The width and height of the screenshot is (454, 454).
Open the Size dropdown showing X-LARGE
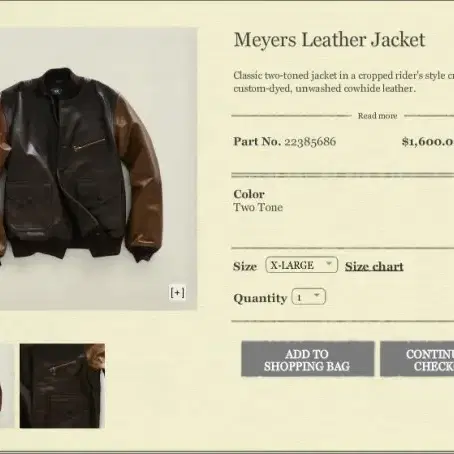tap(302, 265)
